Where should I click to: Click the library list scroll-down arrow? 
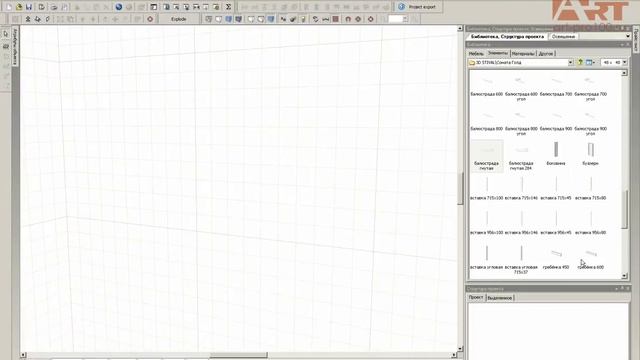tap(624, 276)
